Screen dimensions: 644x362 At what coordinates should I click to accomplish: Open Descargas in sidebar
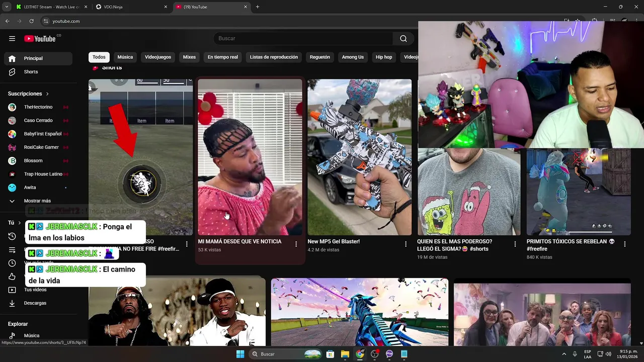tap(38, 303)
